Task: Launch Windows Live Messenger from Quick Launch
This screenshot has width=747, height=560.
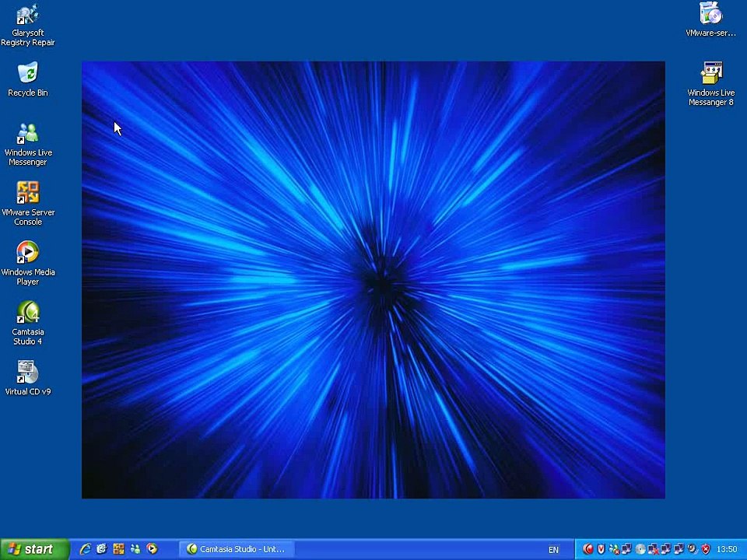Action: click(x=135, y=549)
